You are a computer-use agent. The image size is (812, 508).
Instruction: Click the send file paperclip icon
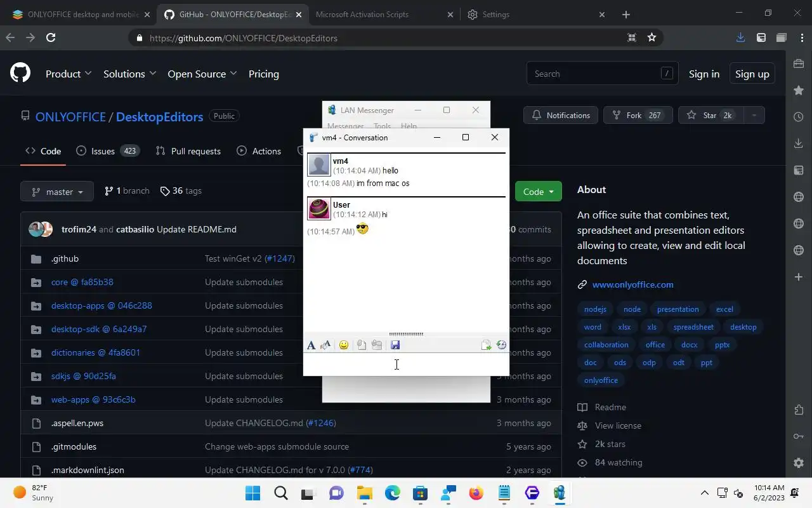(361, 345)
